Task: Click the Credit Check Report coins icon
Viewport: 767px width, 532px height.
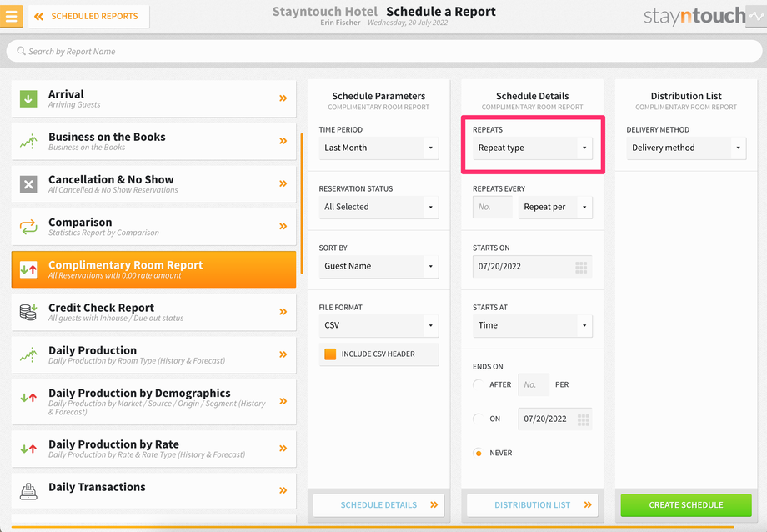Action: (28, 312)
